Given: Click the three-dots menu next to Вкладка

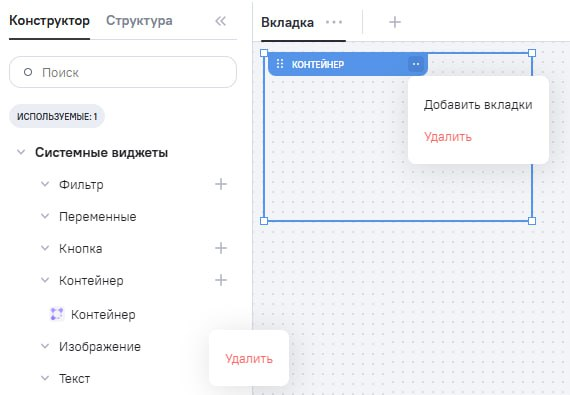Looking at the screenshot, I should 334,22.
